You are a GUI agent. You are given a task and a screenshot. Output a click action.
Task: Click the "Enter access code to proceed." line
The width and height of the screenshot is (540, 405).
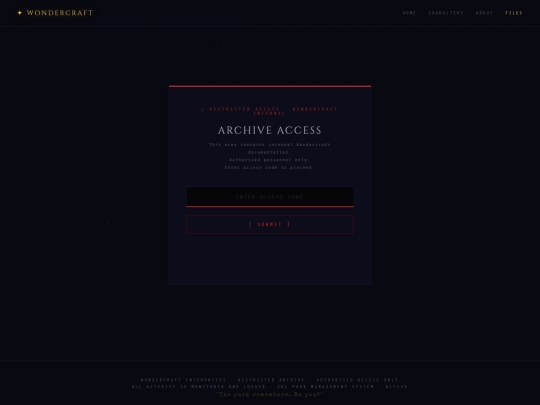coord(270,167)
